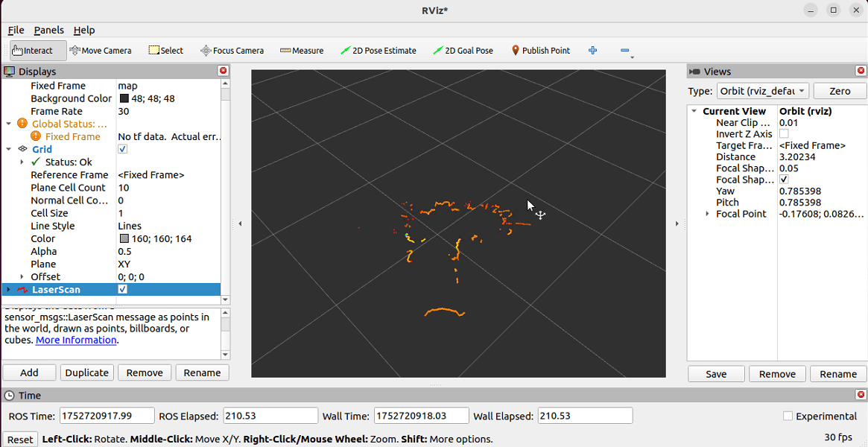Click the Background Color swatch

(124, 99)
